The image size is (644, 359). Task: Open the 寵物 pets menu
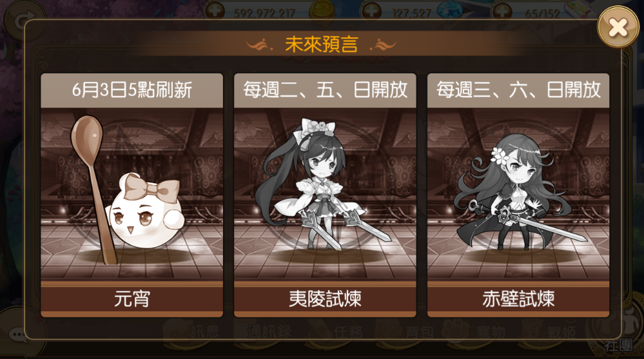480,332
